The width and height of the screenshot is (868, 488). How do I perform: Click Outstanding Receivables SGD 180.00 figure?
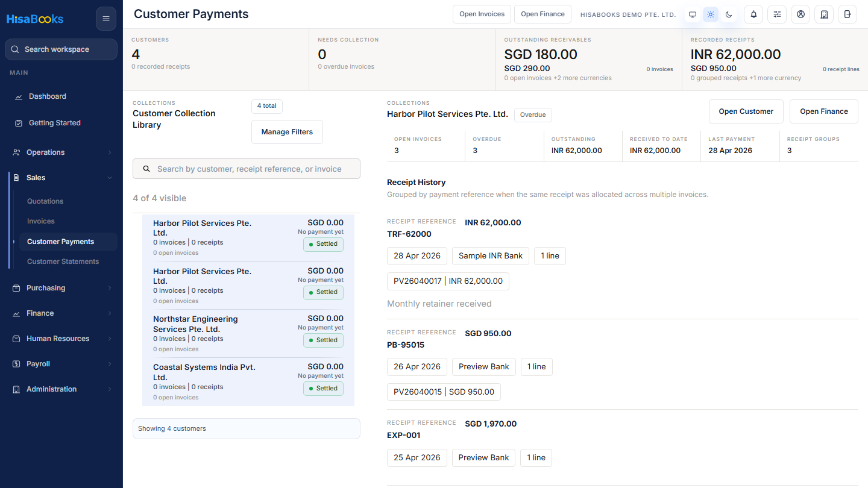[x=541, y=54]
